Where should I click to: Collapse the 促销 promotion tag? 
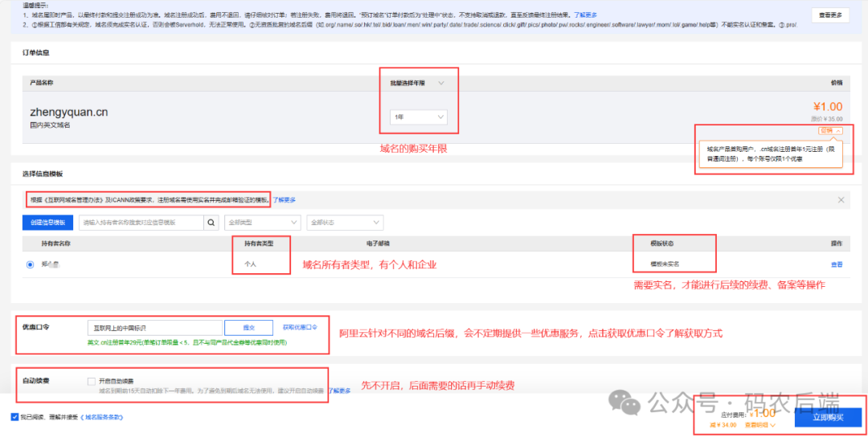[830, 131]
